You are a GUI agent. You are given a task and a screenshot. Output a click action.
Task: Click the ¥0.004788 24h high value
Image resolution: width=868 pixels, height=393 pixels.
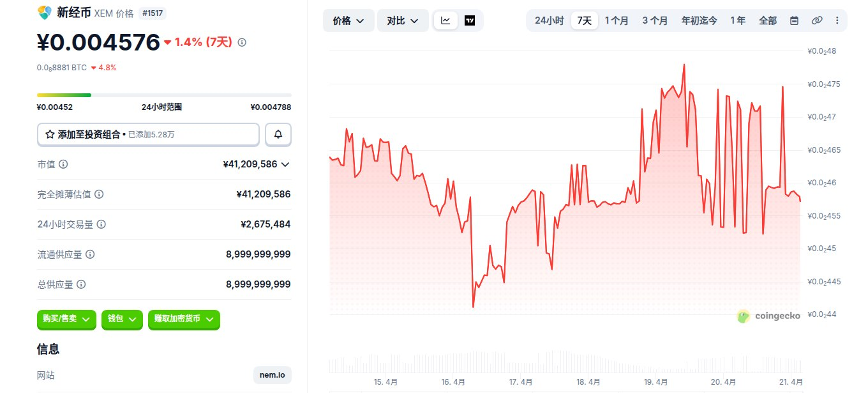(271, 107)
